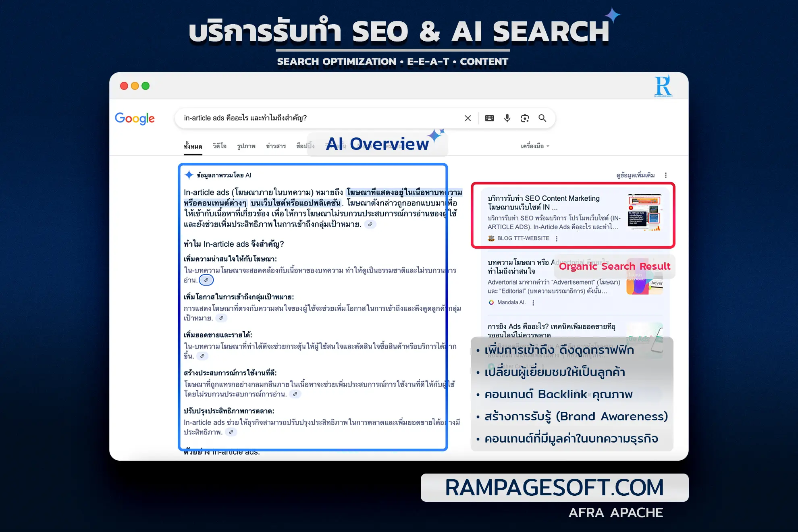The height and width of the screenshot is (532, 798).
Task: Start voice search with the microphone icon
Action: point(507,118)
